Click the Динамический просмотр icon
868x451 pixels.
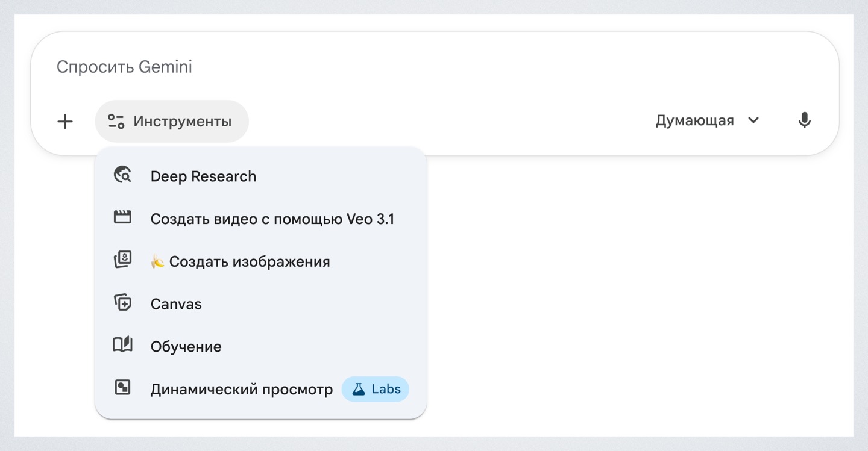click(x=122, y=388)
